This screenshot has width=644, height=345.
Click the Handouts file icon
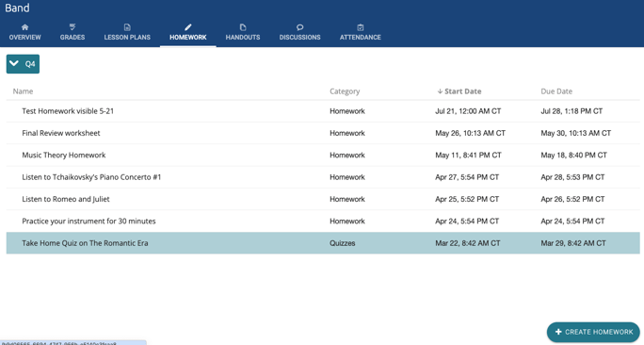pos(243,27)
